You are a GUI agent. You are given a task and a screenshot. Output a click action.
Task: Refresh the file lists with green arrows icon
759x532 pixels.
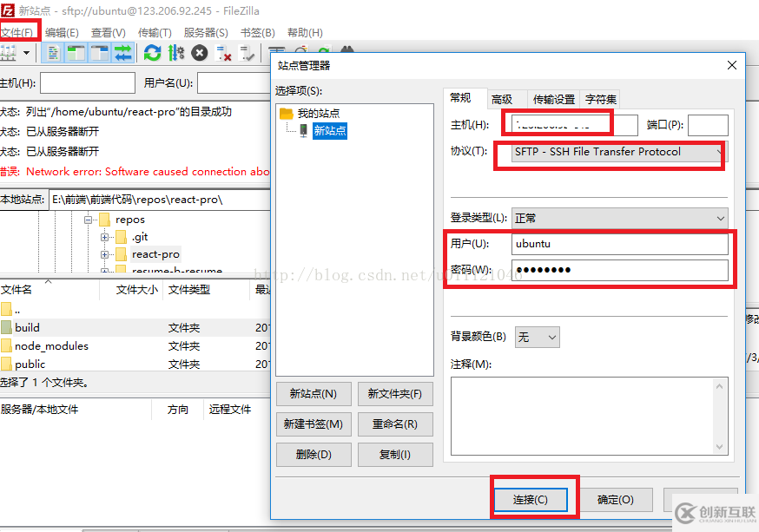pyautogui.click(x=153, y=53)
